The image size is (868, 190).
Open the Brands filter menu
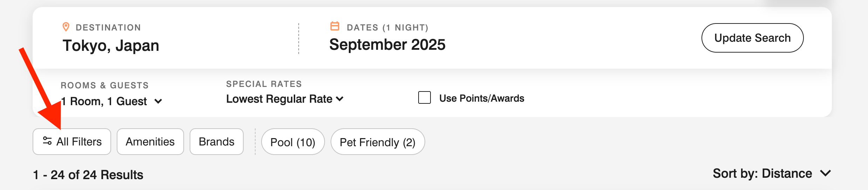(216, 142)
